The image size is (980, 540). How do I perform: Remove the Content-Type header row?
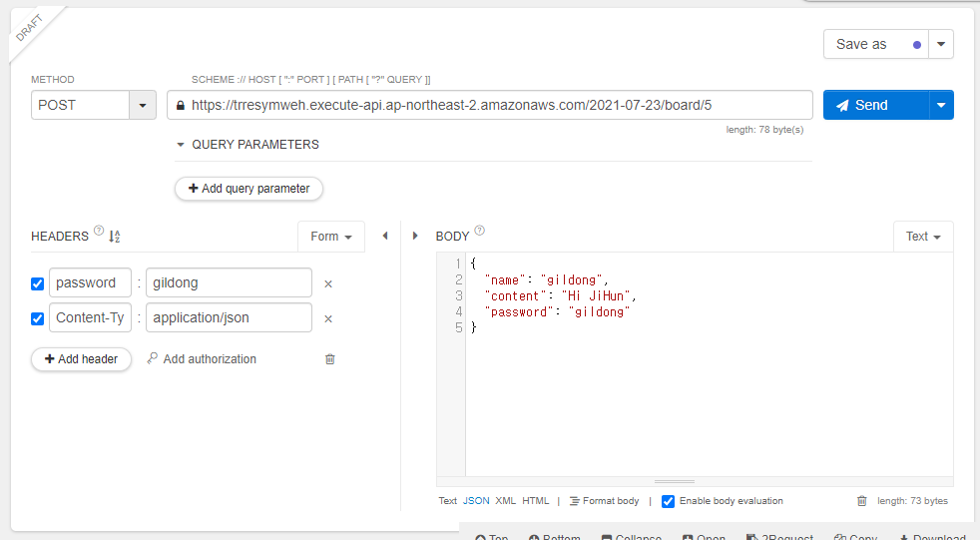(328, 318)
